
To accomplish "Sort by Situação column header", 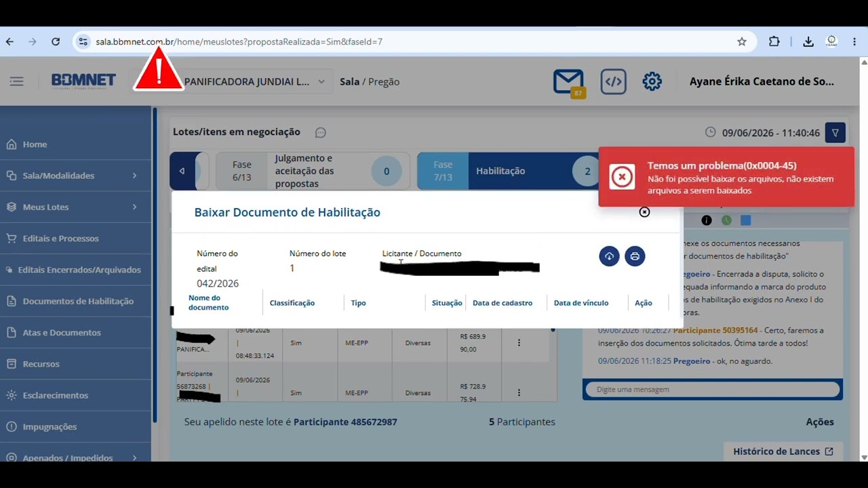I will [x=447, y=303].
